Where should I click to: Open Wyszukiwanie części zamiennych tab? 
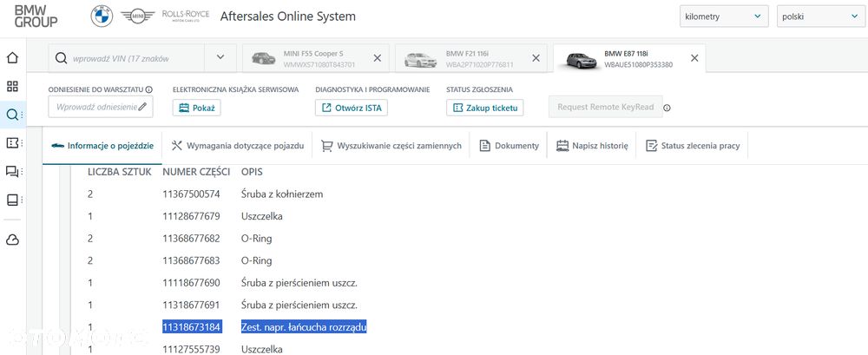click(x=391, y=146)
